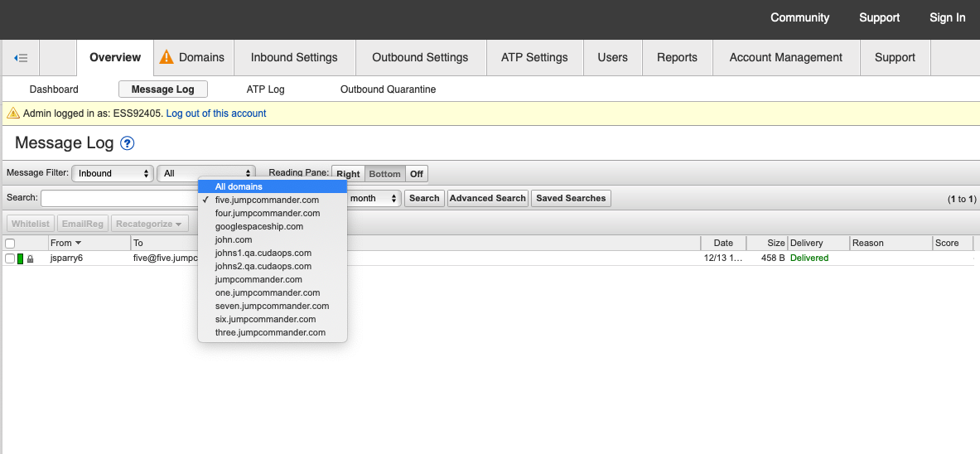Image resolution: width=980 pixels, height=454 pixels.
Task: Open Saved Searches
Action: click(572, 198)
